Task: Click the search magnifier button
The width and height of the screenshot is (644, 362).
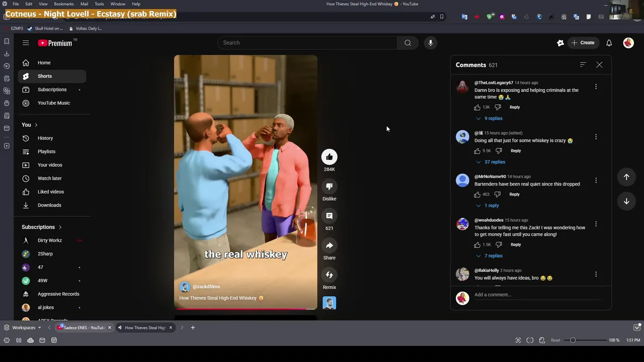Action: 408,43
